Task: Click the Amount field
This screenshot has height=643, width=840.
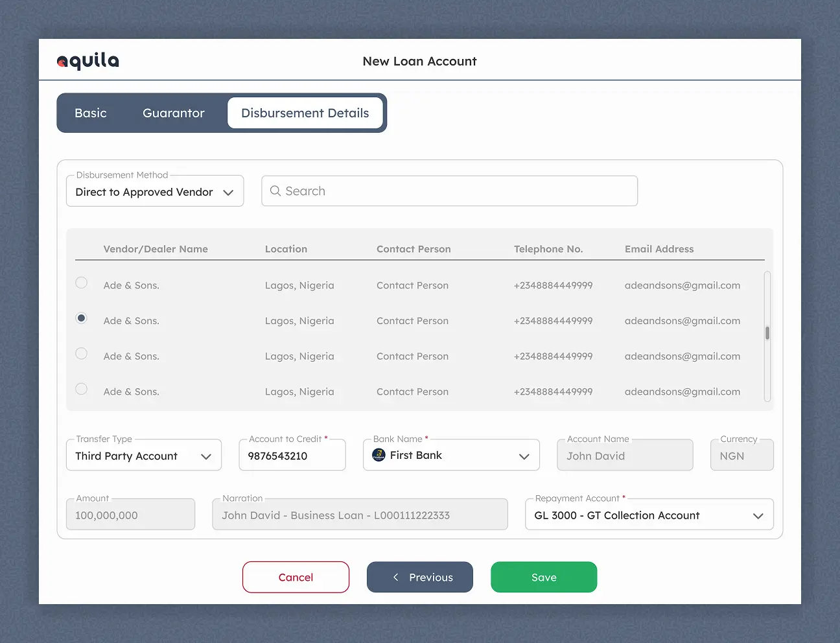Action: (x=130, y=515)
